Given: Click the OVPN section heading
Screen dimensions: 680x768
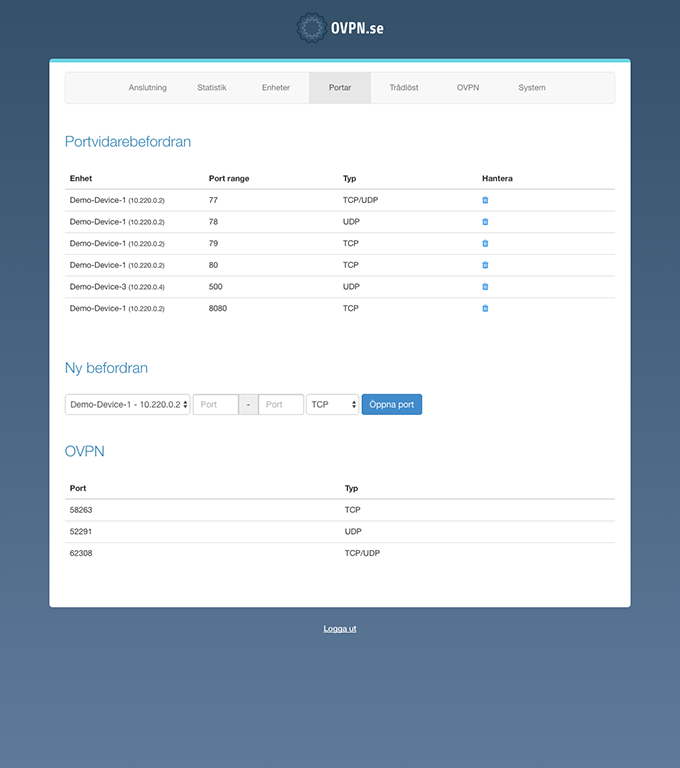Looking at the screenshot, I should [85, 451].
